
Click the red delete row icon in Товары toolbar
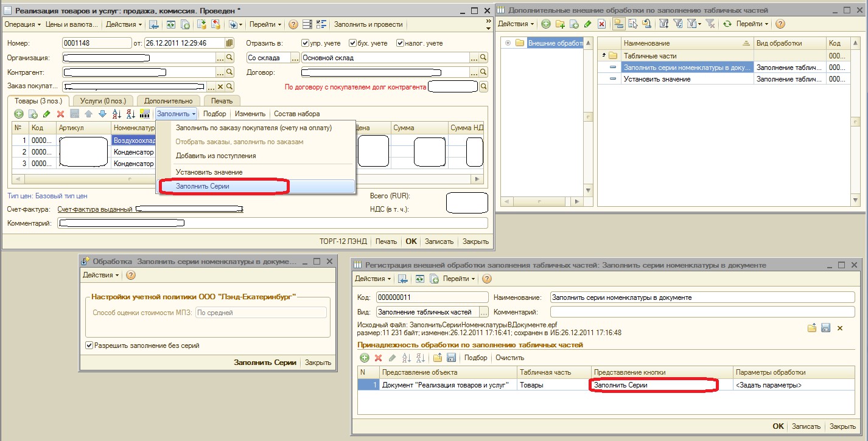coord(60,114)
